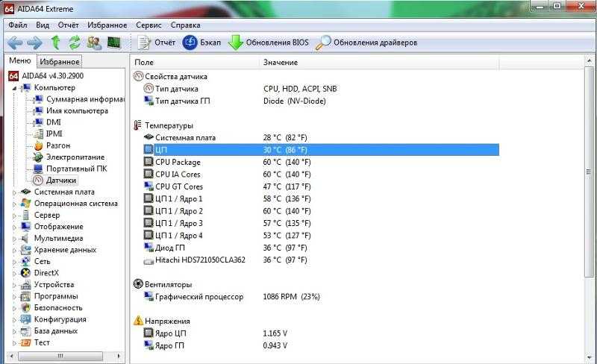Open the Справка menu
This screenshot has height=364, width=597.
tap(185, 25)
